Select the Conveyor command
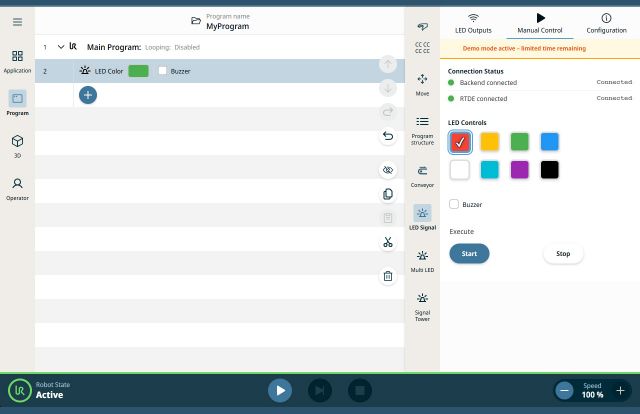This screenshot has width=640, height=414. click(x=422, y=176)
